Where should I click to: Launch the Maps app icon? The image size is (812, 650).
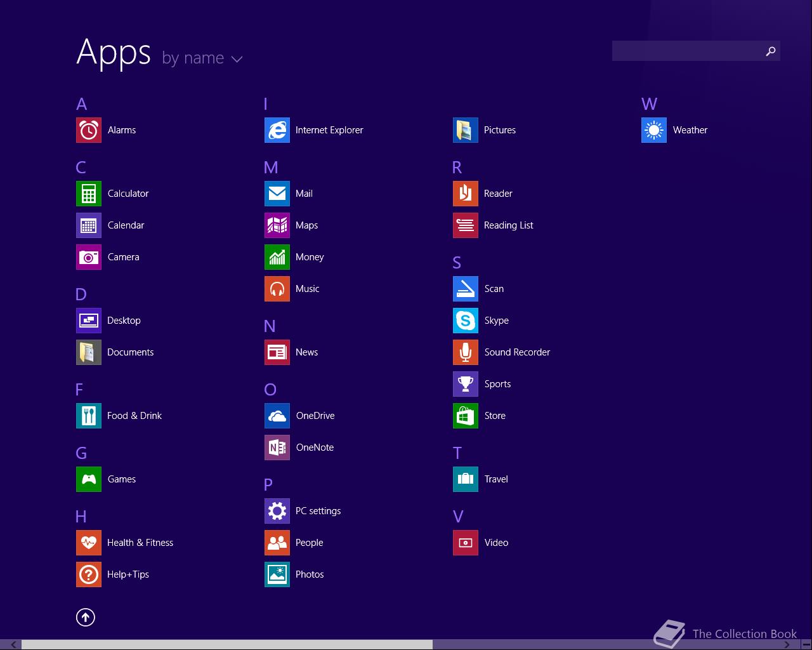(x=277, y=225)
